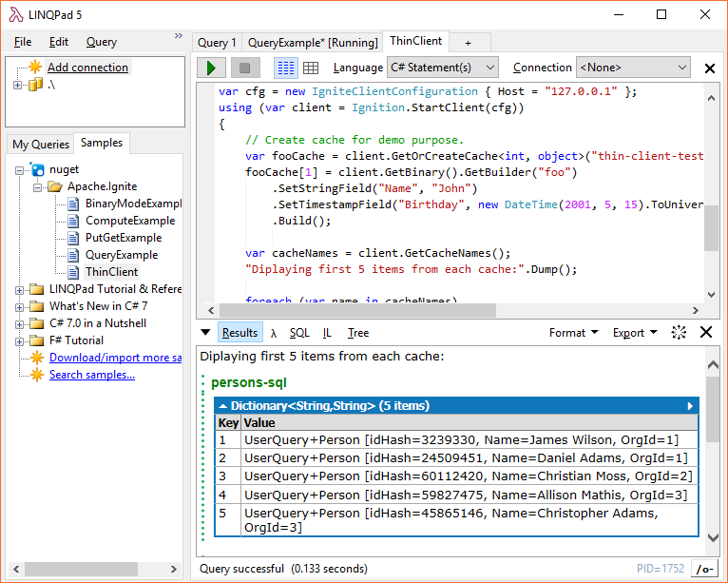Collapse the Dictionary<String,String> header triangle
Image resolution: width=728 pixels, height=583 pixels.
(x=222, y=406)
